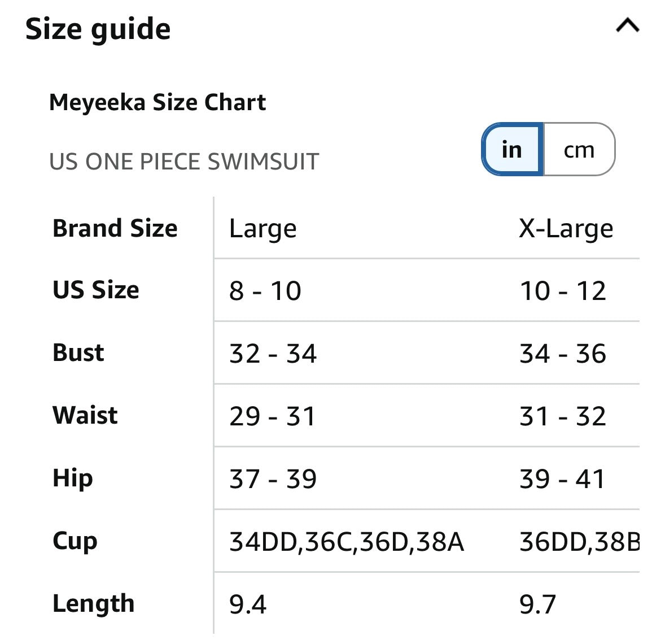Click the Meyeeka Size Chart title
This screenshot has width=665, height=644.
(x=158, y=103)
